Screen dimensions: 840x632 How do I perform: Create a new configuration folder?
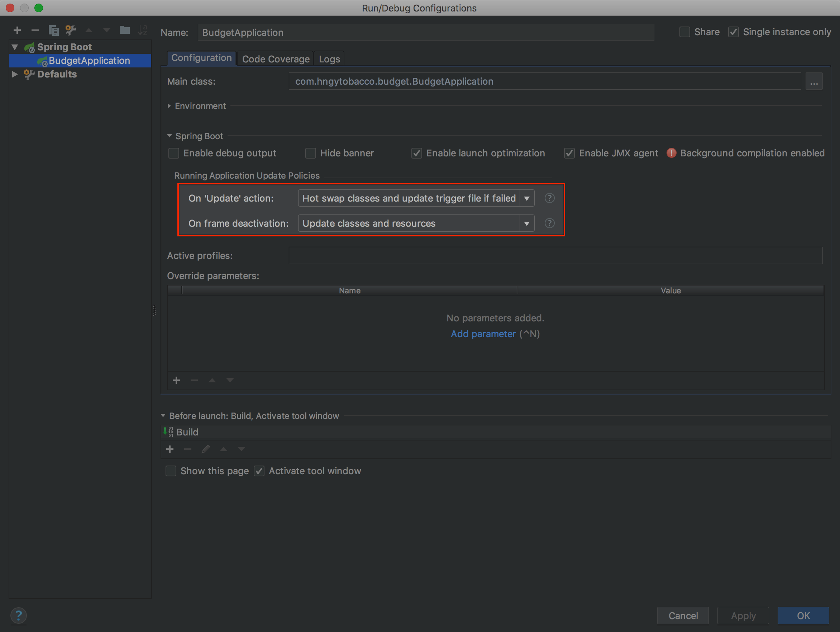click(x=125, y=30)
